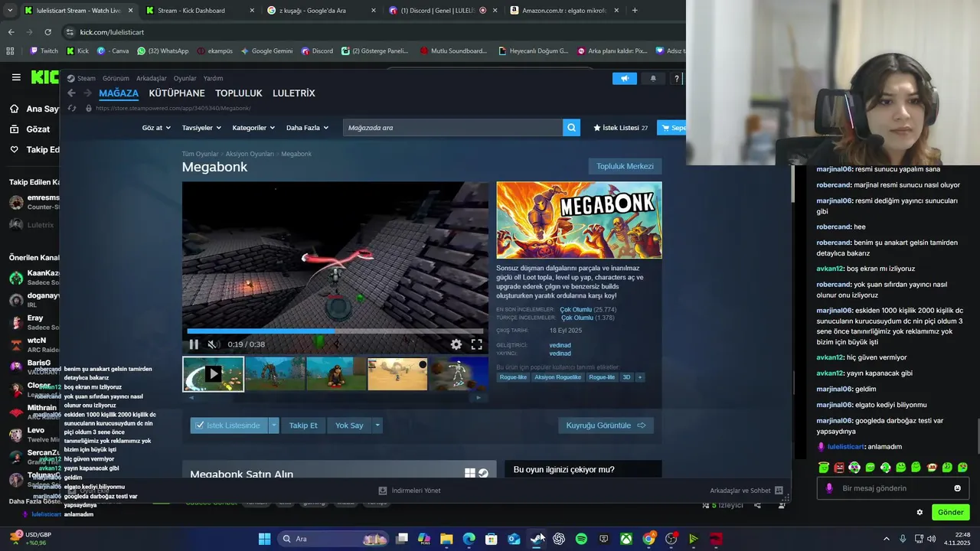Viewport: 980px width, 551px height.
Task: Open the Kick hamburger menu
Action: [16, 77]
